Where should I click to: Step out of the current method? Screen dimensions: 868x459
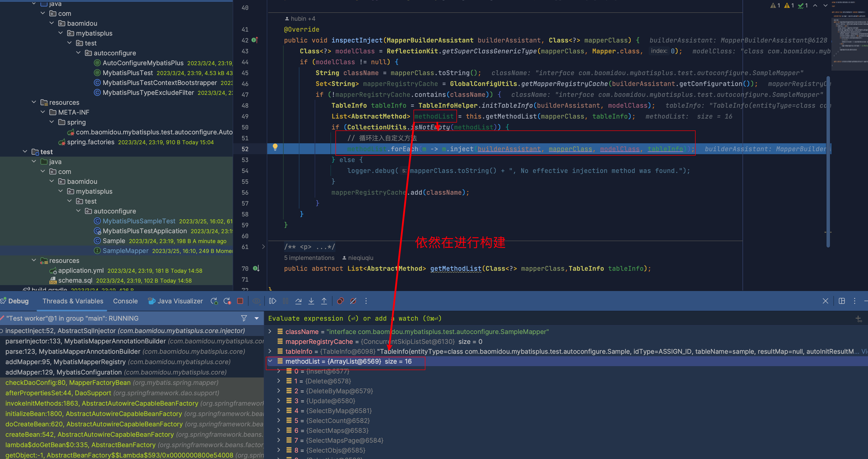[x=324, y=301]
